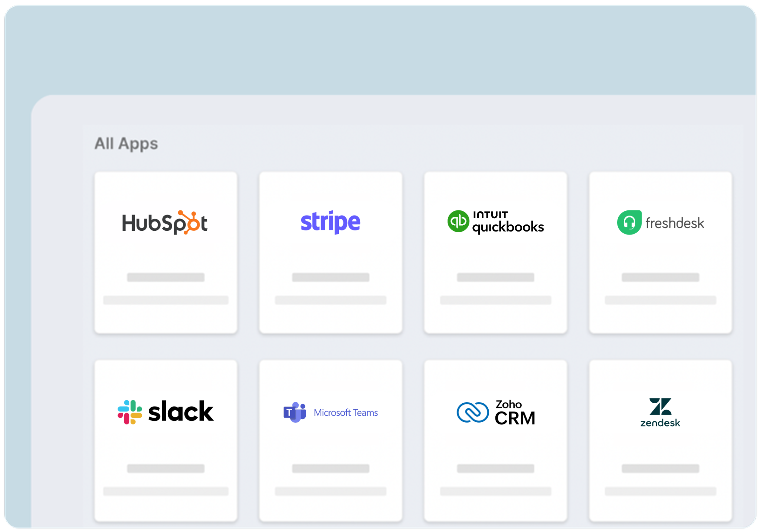This screenshot has width=760, height=532.
Task: Click description placeholder in Freshdesk card
Action: coord(660,300)
